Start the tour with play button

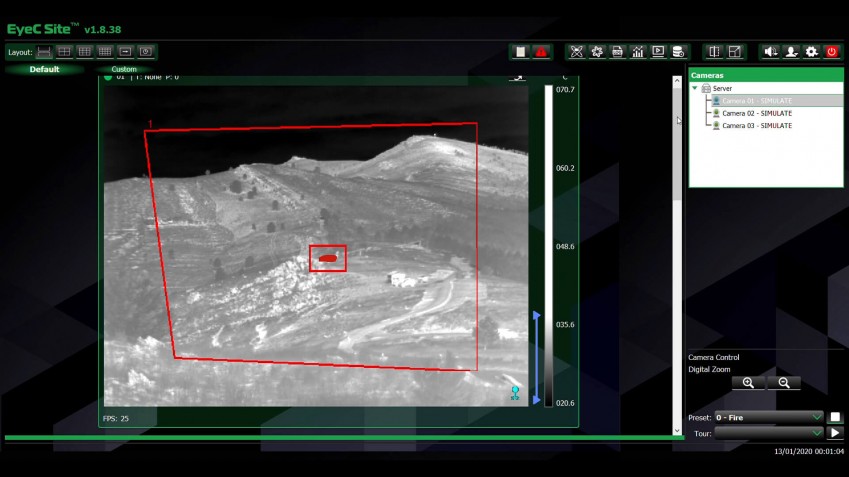(836, 433)
